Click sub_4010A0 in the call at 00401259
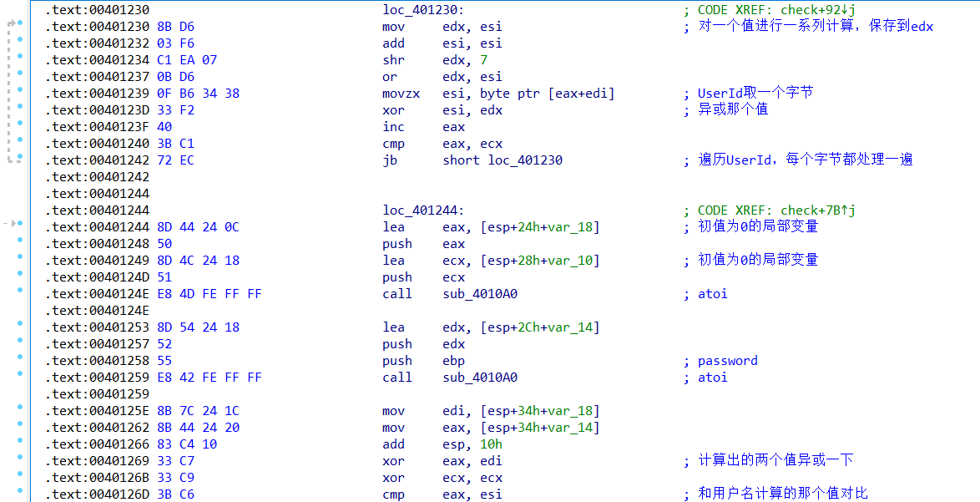980x502 pixels. click(480, 378)
